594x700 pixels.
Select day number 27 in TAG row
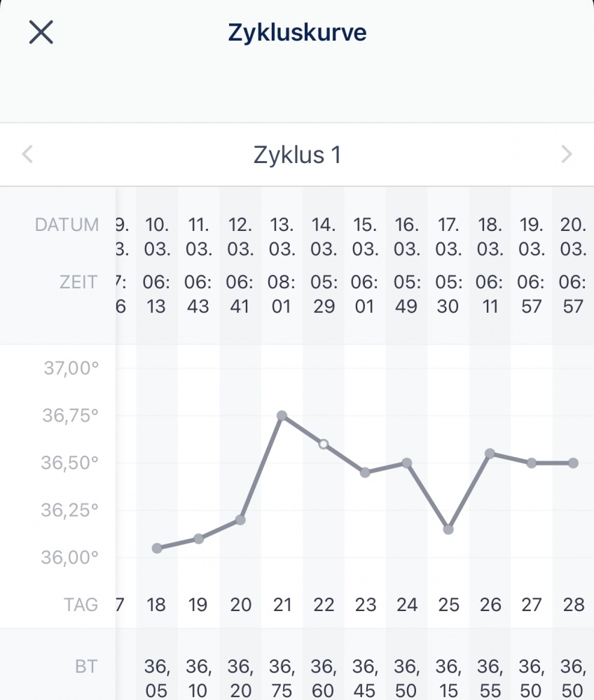point(532,605)
